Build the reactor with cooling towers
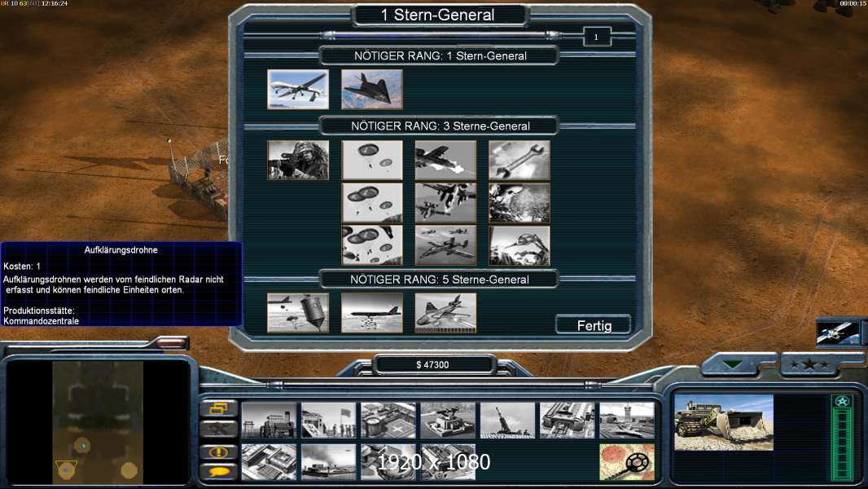868x489 pixels. point(269,421)
